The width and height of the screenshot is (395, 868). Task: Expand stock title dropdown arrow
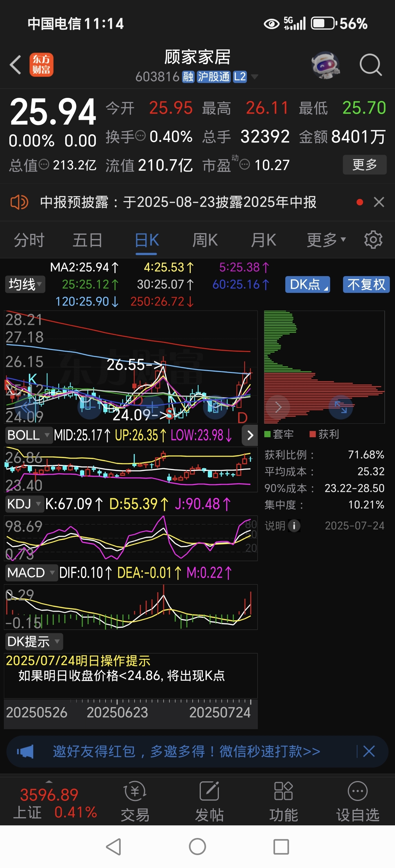(x=255, y=77)
